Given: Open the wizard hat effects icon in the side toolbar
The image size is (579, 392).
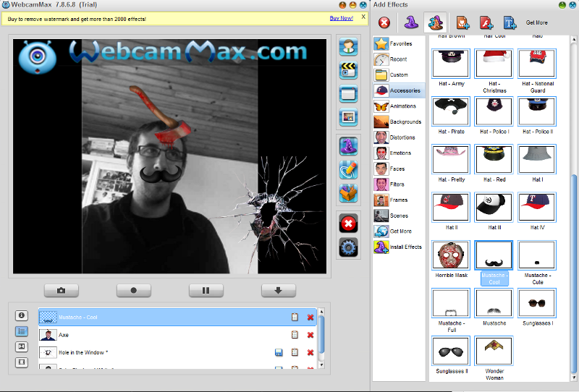Looking at the screenshot, I should 348,147.
